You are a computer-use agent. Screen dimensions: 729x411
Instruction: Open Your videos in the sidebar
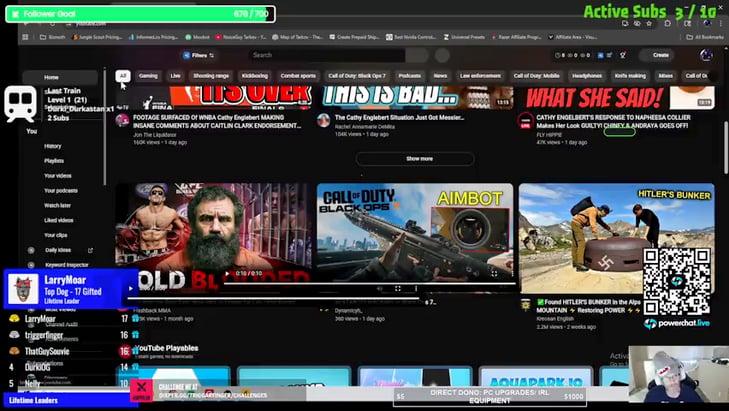tap(60, 176)
